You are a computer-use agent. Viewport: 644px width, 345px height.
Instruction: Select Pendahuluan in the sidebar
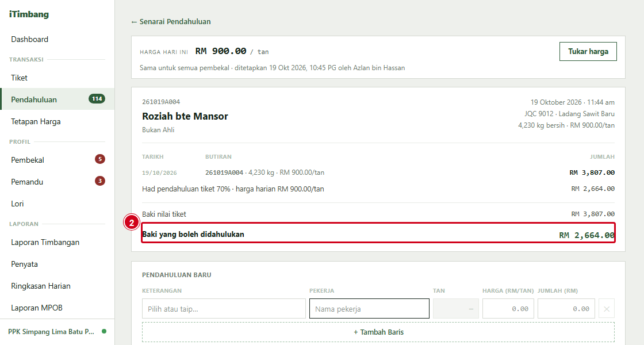(57, 99)
